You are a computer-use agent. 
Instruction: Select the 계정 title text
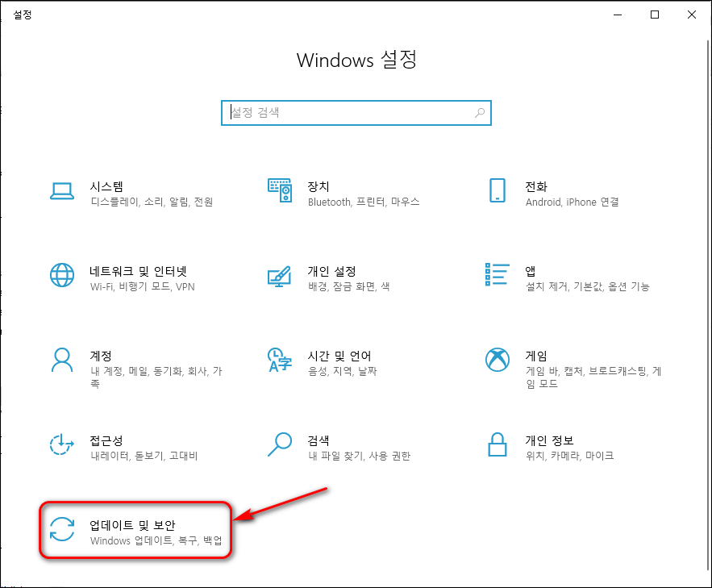coord(101,356)
